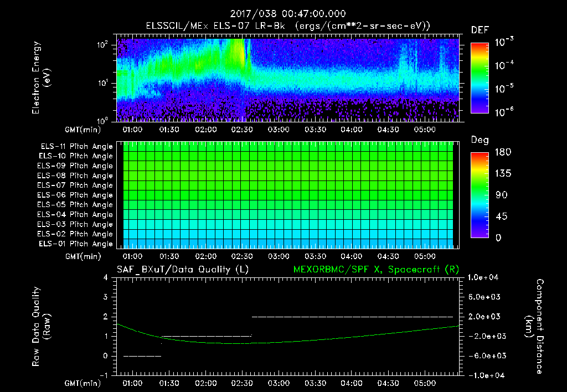
Task: Click the Raw Data Quality (Raw) axis label
Action: pyautogui.click(x=41, y=327)
